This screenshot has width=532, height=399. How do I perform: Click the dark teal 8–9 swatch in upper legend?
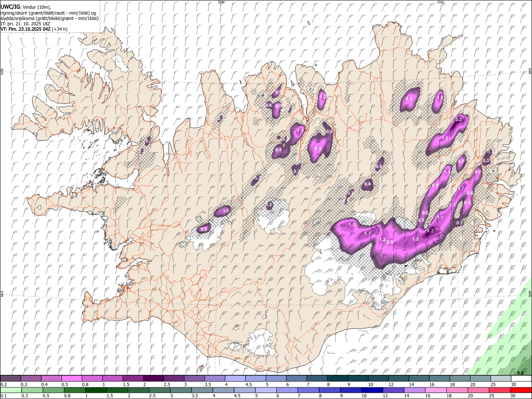pos(337,379)
